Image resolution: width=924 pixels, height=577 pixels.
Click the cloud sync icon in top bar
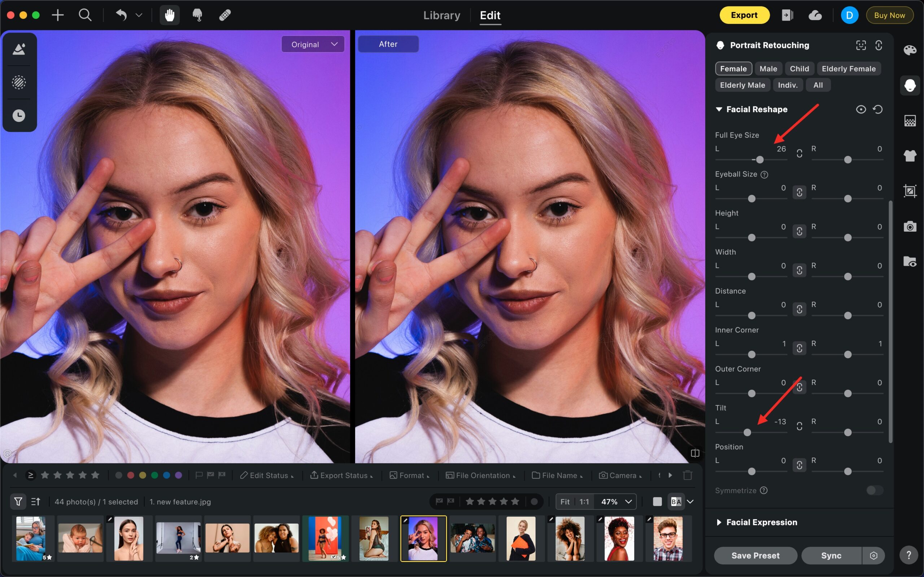815,15
